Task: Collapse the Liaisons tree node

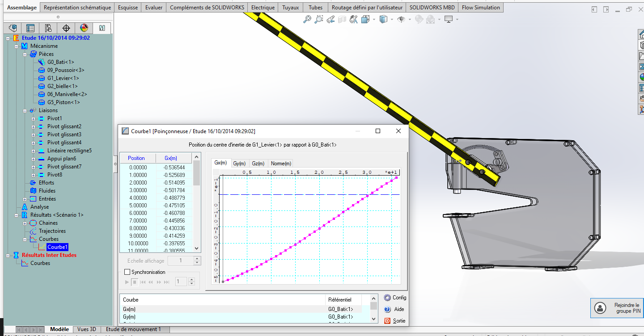Action: point(25,110)
